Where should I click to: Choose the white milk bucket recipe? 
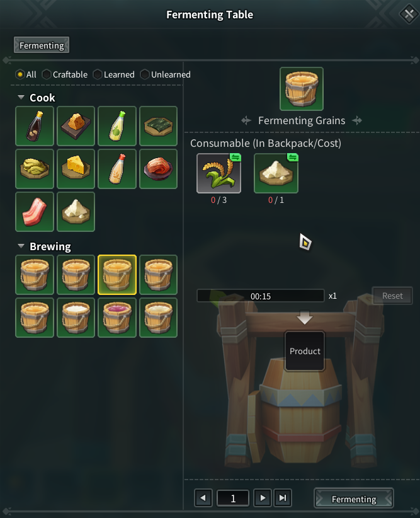click(76, 318)
